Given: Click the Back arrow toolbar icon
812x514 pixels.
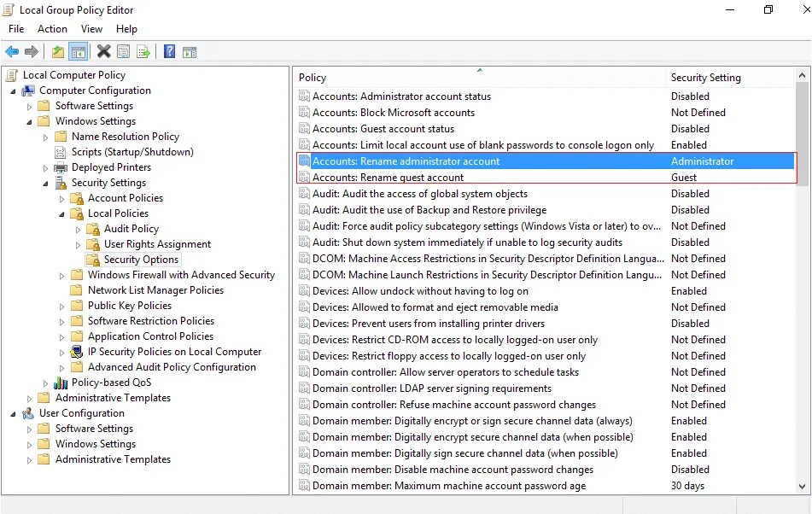Looking at the screenshot, I should pyautogui.click(x=12, y=52).
